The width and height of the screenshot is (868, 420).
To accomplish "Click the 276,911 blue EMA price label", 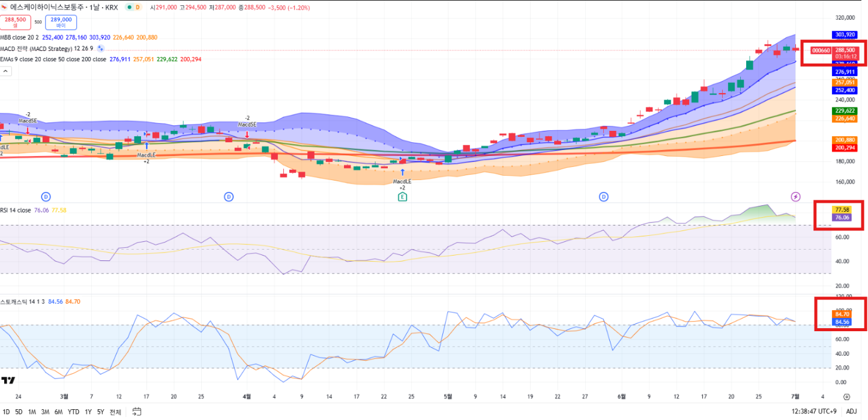I will [845, 72].
